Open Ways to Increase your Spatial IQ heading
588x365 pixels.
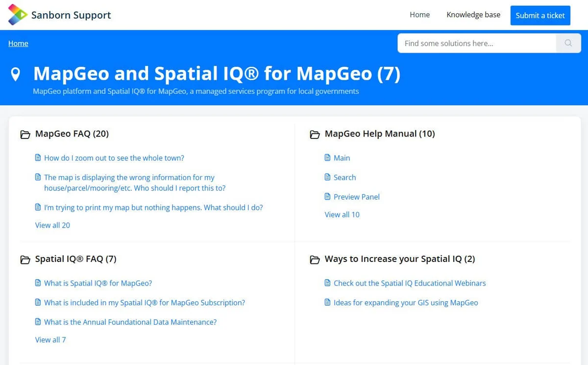pos(400,259)
